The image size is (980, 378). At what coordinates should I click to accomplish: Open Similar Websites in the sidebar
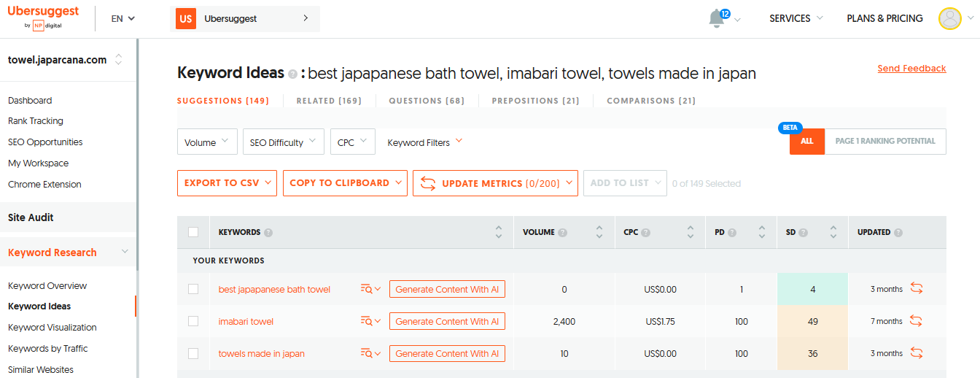pos(41,369)
